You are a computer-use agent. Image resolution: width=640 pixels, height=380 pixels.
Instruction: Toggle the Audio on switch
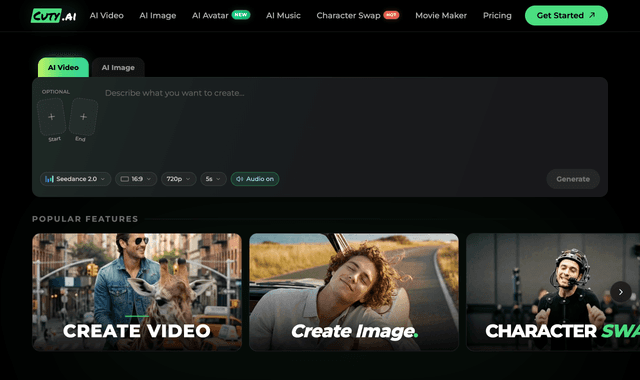coord(255,179)
